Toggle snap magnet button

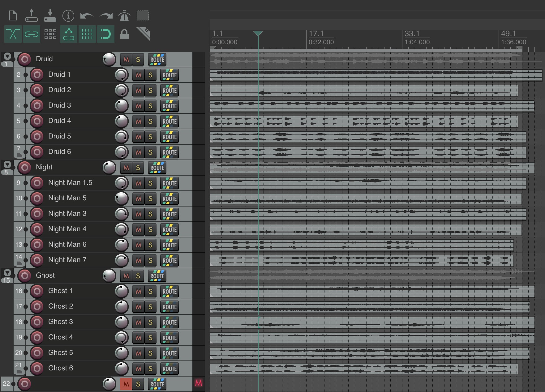(106, 34)
